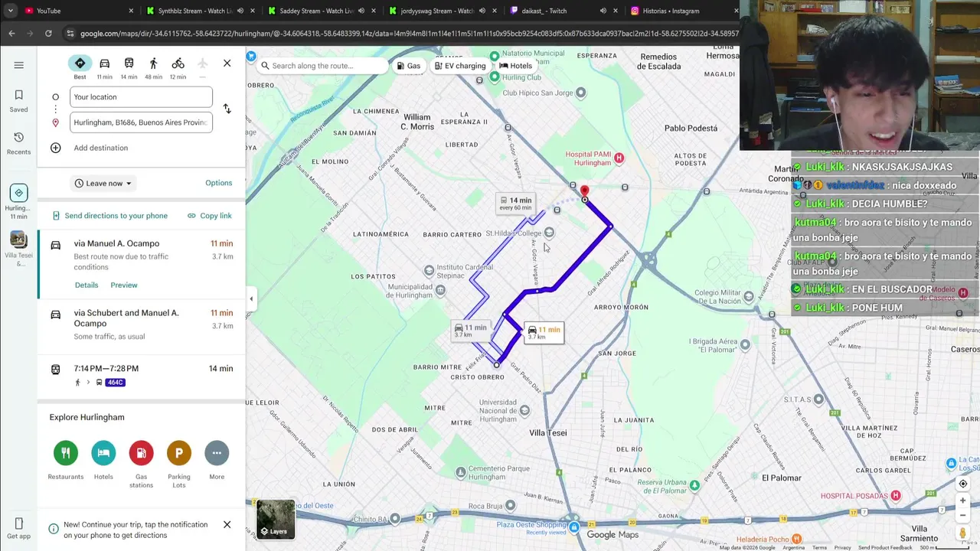This screenshot has height=551, width=980.
Task: Copy the directions link
Action: pos(209,216)
